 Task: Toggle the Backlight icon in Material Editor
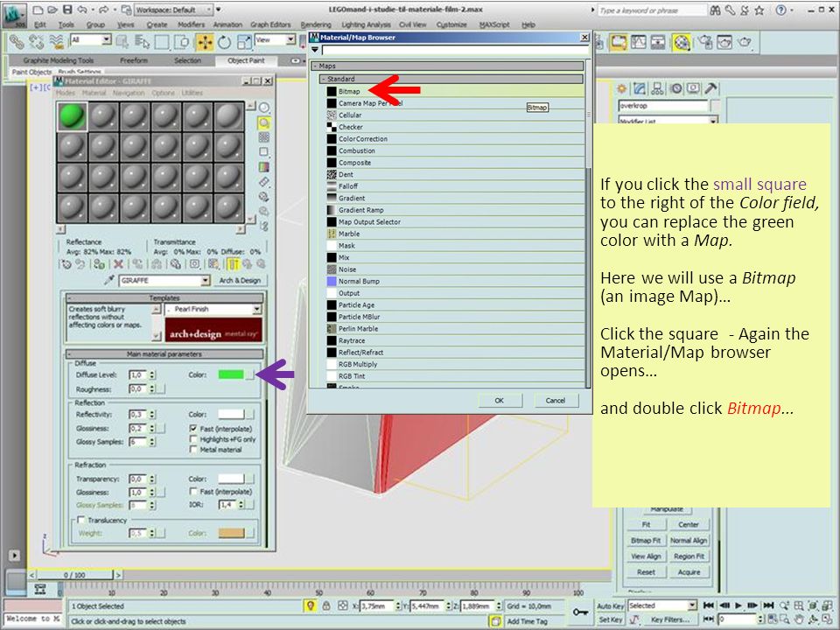click(264, 123)
